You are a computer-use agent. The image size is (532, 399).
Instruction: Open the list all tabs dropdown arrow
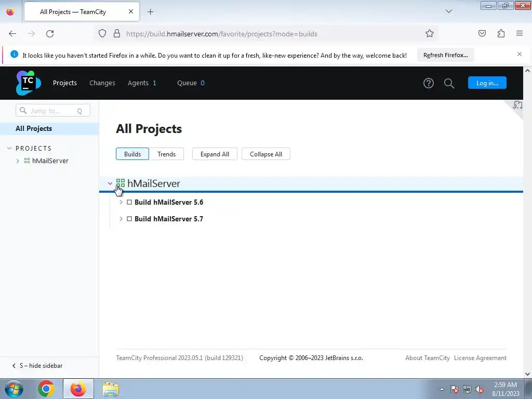pyautogui.click(x=448, y=11)
